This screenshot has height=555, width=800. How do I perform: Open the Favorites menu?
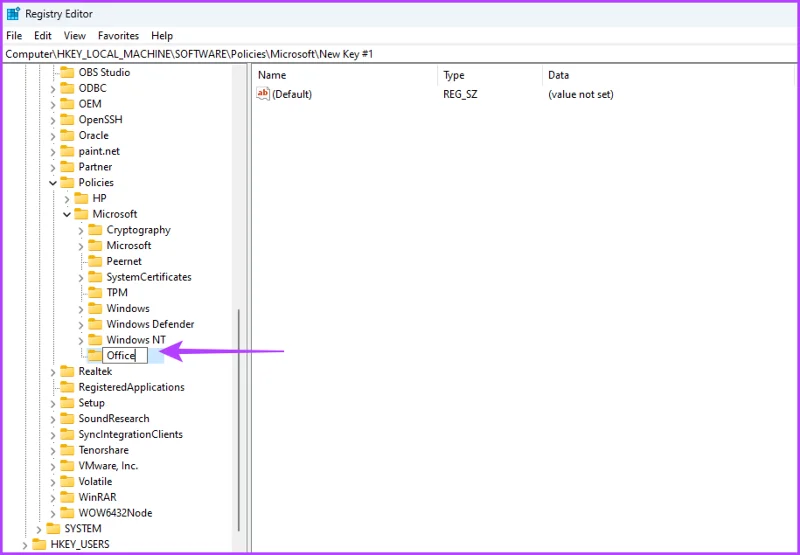tap(118, 36)
